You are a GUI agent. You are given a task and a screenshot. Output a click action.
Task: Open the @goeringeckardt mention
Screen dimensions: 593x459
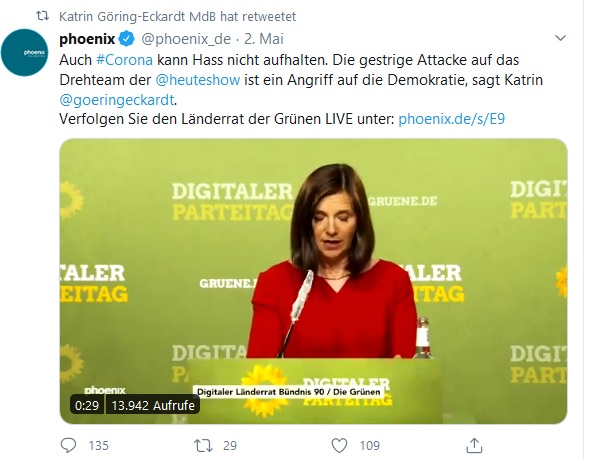tap(117, 100)
